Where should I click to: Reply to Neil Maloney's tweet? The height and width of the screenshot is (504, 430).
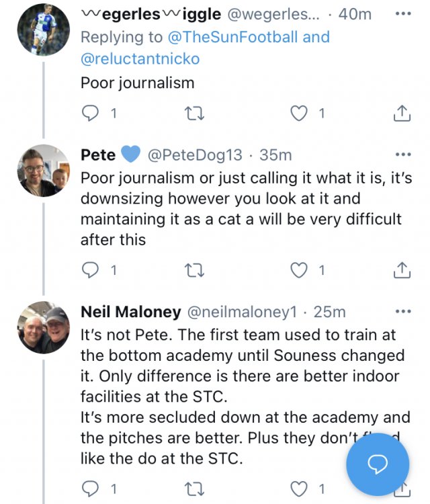[x=89, y=487]
